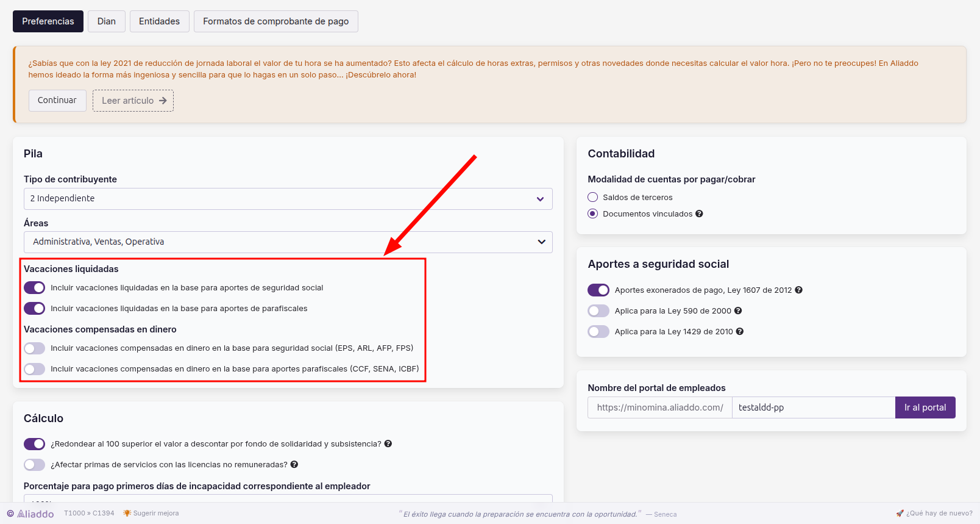The width and height of the screenshot is (980, 524).
Task: Click the portal name input field testaldd-pp
Action: (x=814, y=407)
